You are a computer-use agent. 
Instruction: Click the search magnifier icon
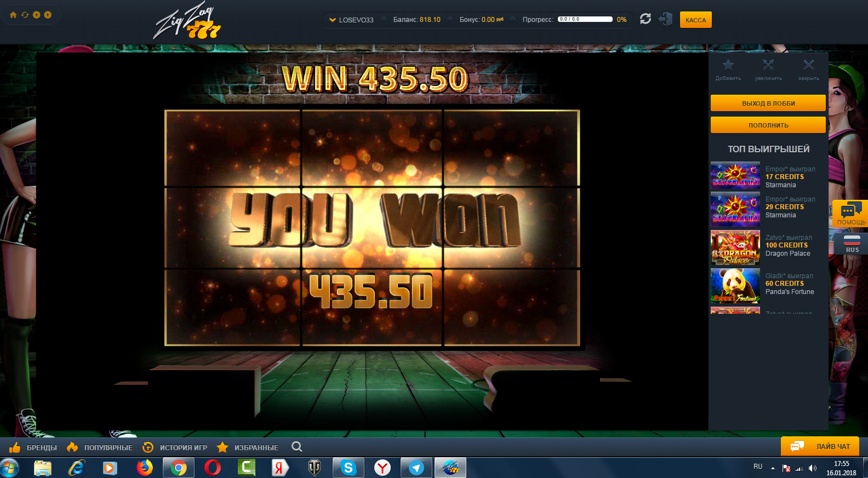pos(296,447)
